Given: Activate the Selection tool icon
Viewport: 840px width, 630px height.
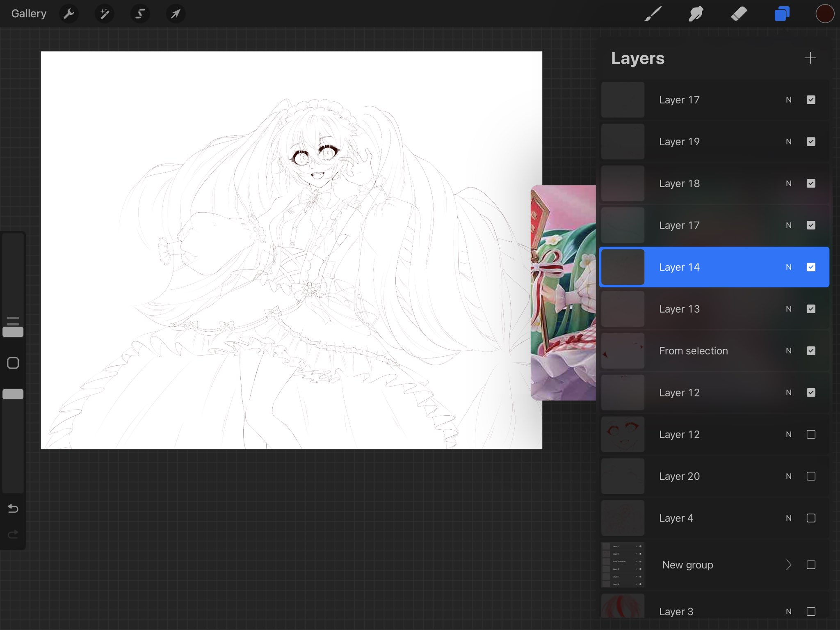Looking at the screenshot, I should 140,14.
